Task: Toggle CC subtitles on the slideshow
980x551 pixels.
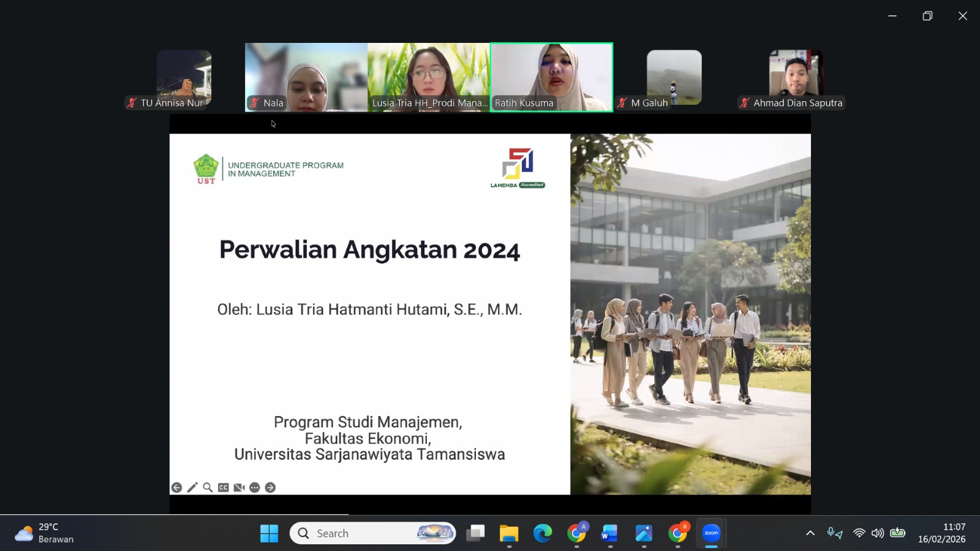Action: point(224,487)
